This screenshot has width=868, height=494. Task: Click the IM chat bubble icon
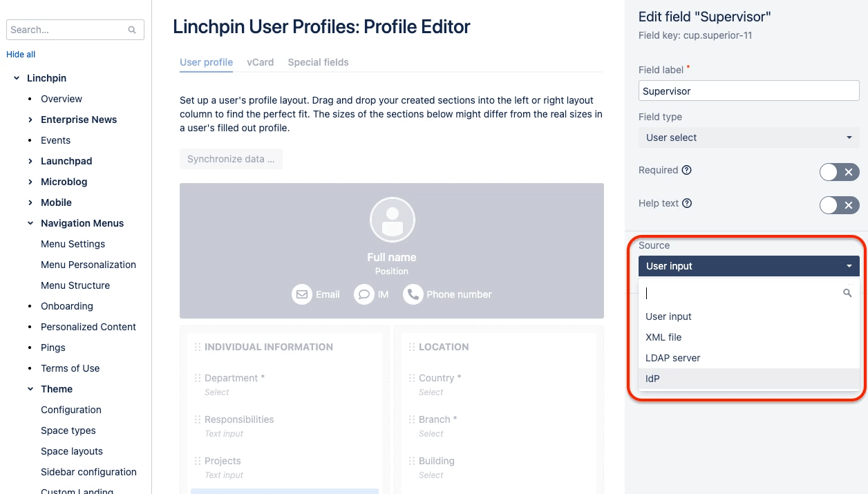coord(364,294)
